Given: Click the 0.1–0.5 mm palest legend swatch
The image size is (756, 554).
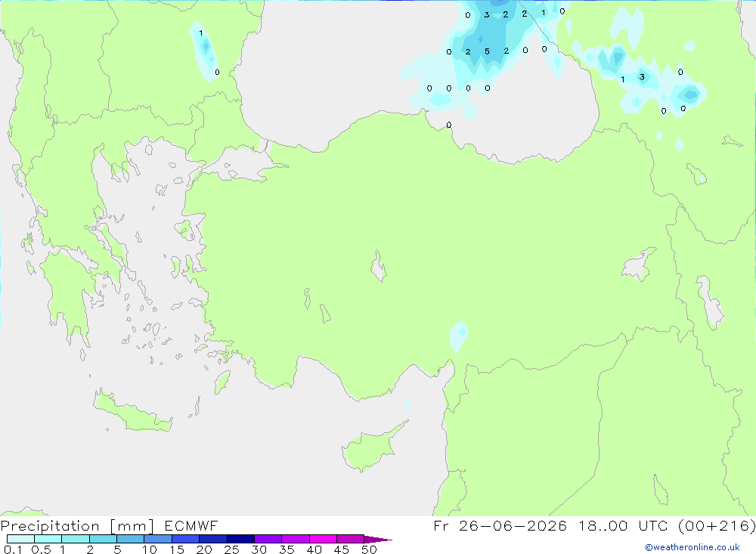Looking at the screenshot, I should coord(20,539).
